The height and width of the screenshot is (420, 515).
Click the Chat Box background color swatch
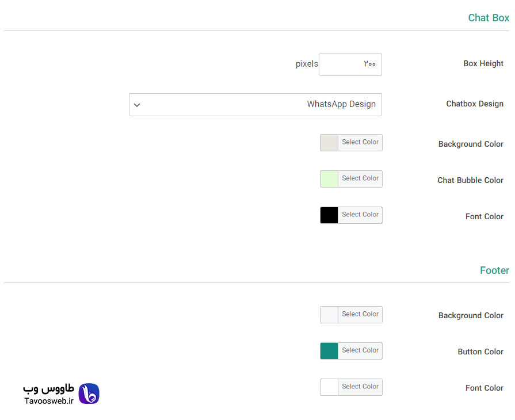329,143
